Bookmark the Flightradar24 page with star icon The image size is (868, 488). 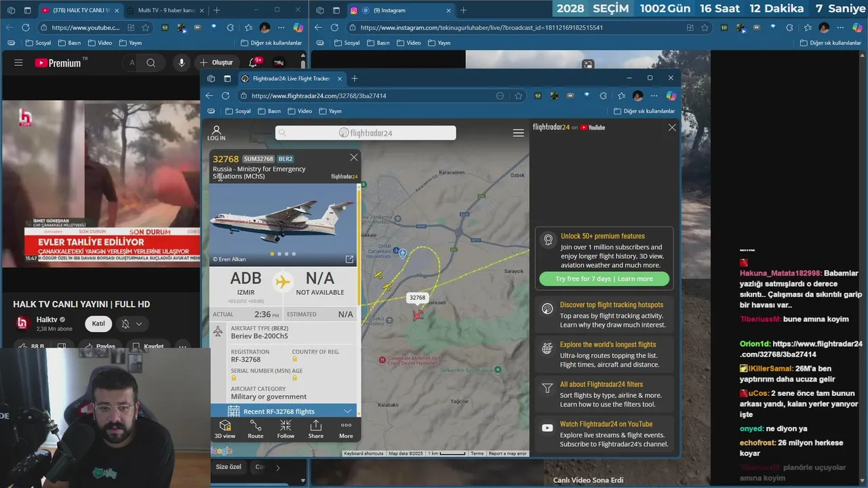tap(518, 96)
